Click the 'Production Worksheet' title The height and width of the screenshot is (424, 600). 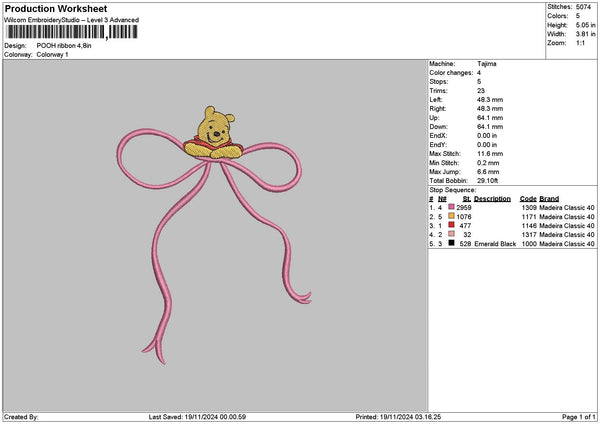pos(56,8)
